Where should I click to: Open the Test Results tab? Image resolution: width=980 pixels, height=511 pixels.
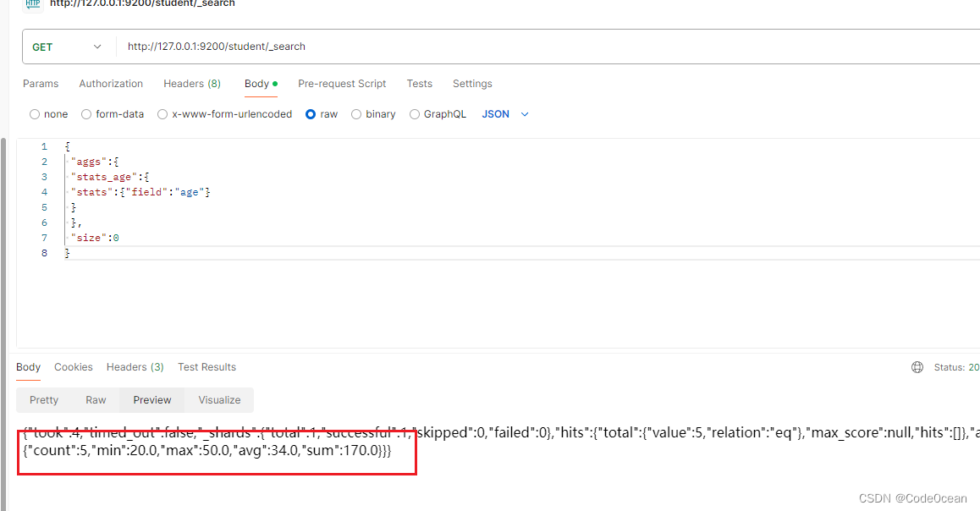(206, 367)
